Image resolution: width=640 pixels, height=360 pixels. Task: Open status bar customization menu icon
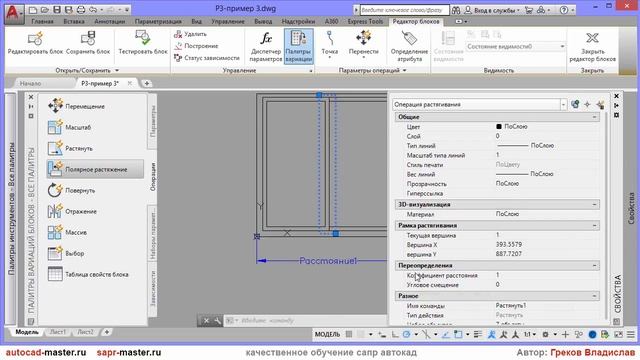click(631, 334)
